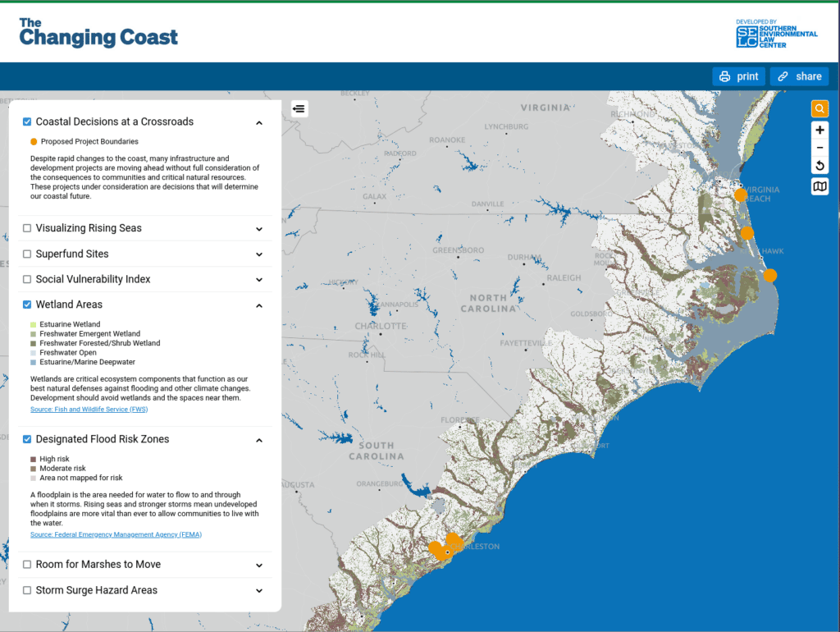
Task: Click Estuarine/Marine Deepwater legend swatch
Action: click(x=33, y=362)
